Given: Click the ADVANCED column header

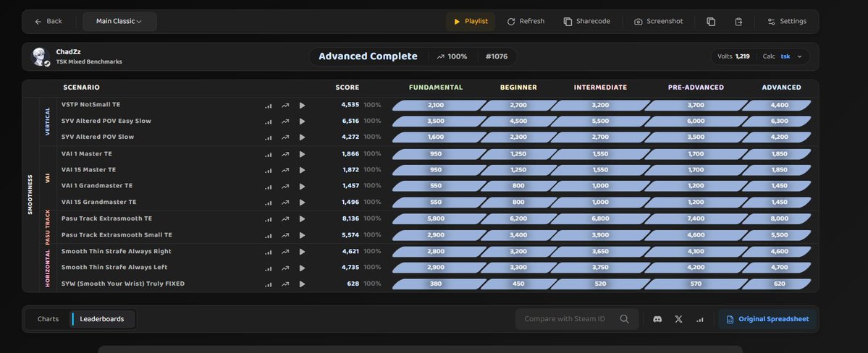Looking at the screenshot, I should tap(781, 88).
